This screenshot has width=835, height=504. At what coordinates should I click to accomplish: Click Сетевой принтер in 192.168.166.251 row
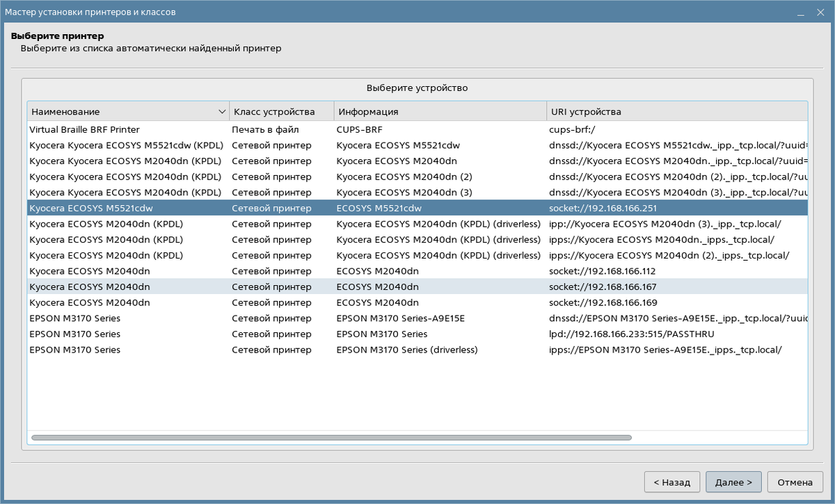tap(272, 208)
